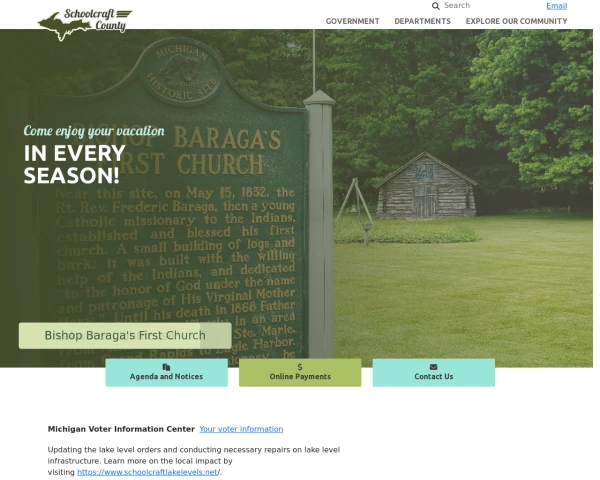Click the 'IN EVERY SEASON!' headline
The image size is (600, 480).
pyautogui.click(x=75, y=164)
